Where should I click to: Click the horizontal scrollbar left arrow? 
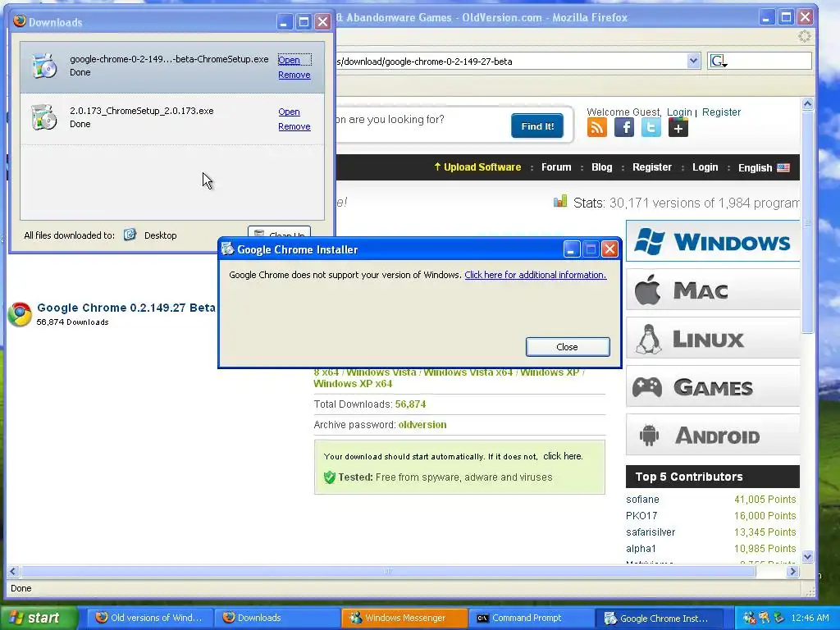(x=13, y=572)
